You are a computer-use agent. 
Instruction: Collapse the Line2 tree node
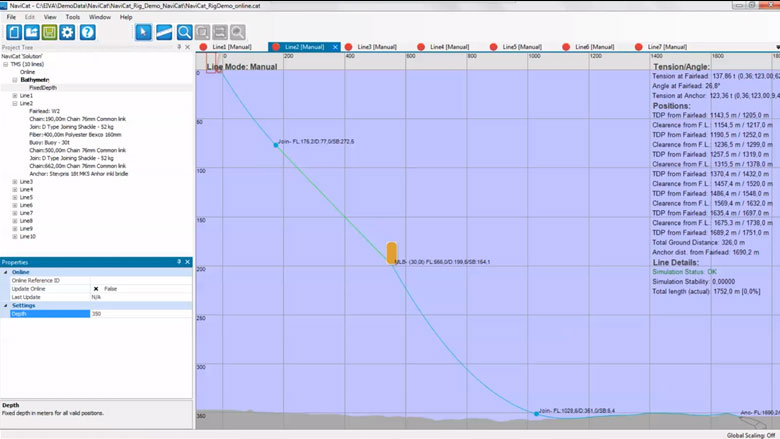pos(14,104)
